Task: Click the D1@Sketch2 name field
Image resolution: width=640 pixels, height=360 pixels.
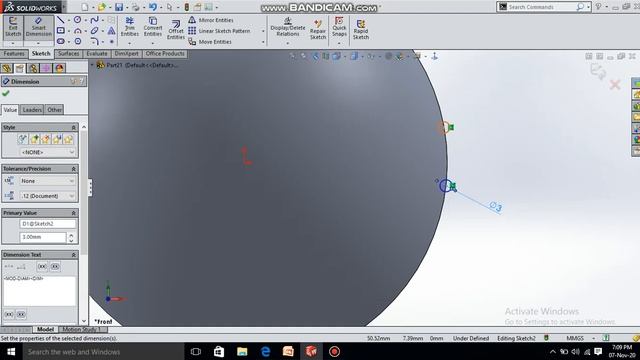Action: coord(48,224)
